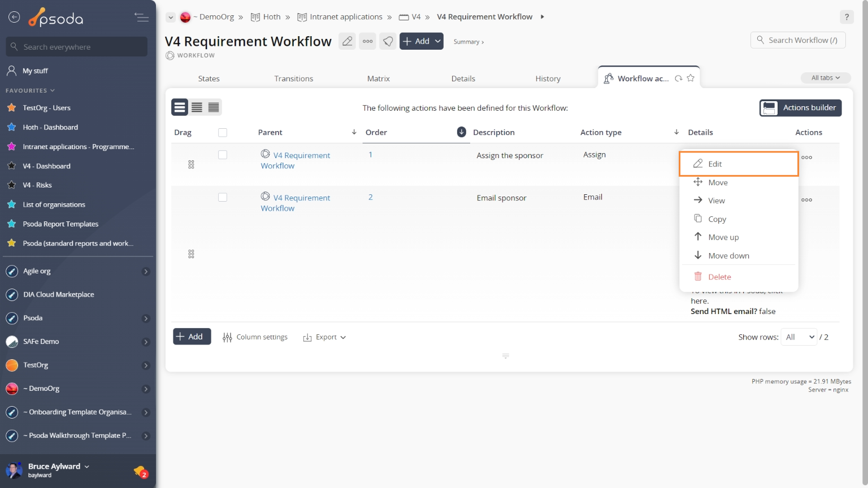
Task: Click the back arrow circle icon in sidebar
Action: pos(14,18)
